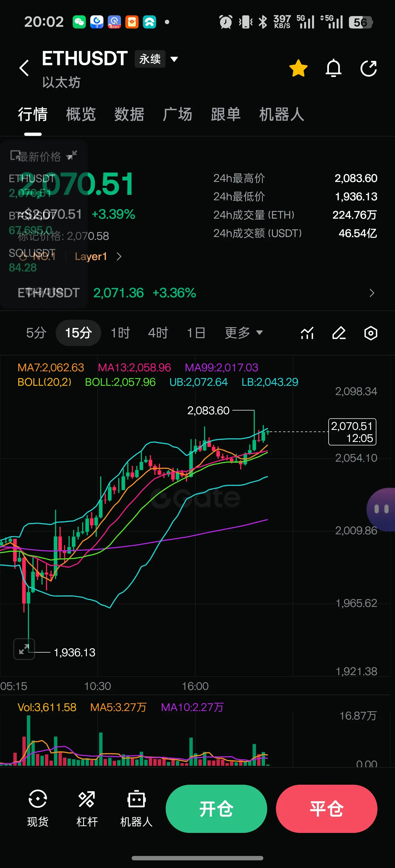The height and width of the screenshot is (868, 395).
Task: Tap the home gesture bar
Action: pyautogui.click(x=197, y=858)
